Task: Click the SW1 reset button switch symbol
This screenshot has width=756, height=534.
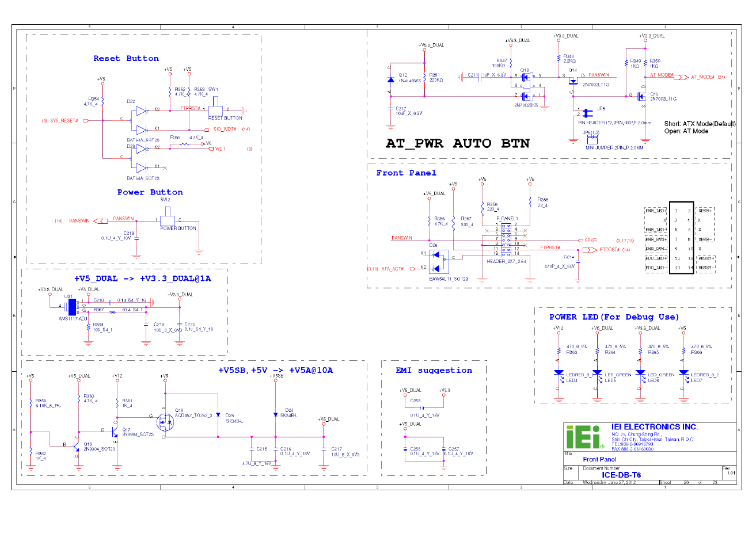Action: [215, 107]
